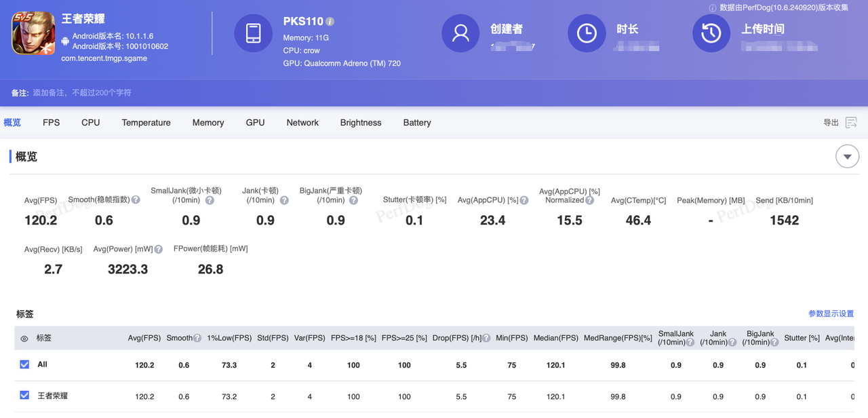
Task: Switch to the FPS tab
Action: [51, 123]
